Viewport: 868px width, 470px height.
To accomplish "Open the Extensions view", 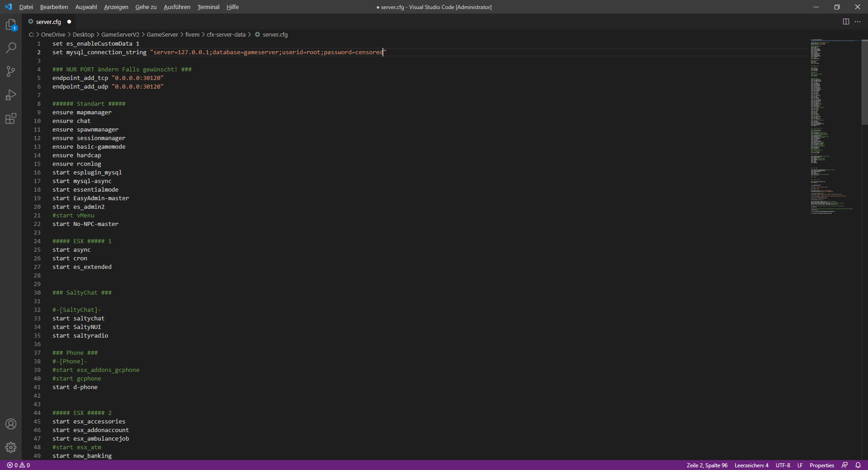I will (11, 118).
